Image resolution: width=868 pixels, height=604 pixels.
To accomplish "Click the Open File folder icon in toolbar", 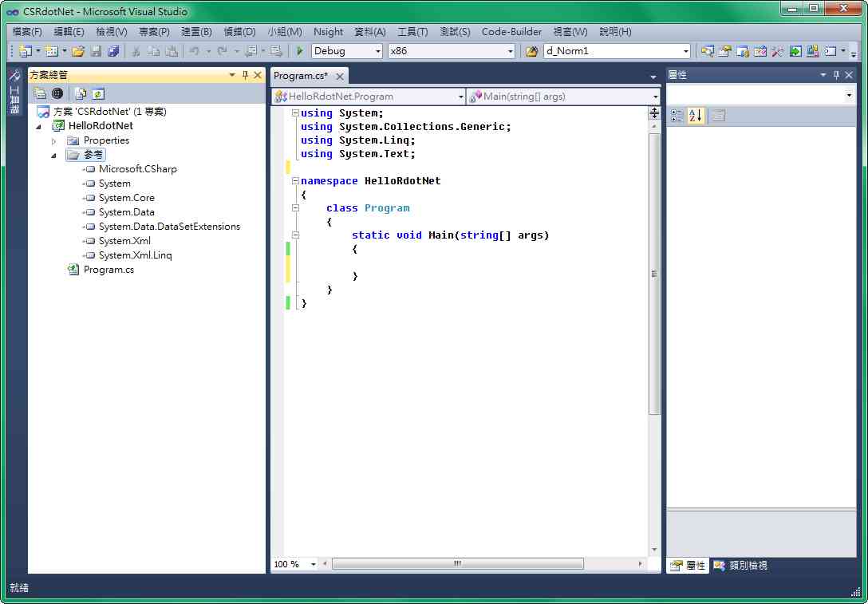I will point(78,51).
